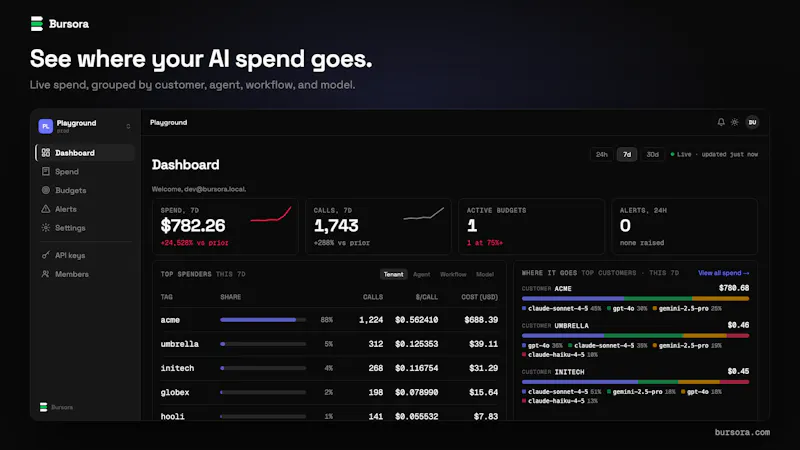Click the Alerts triangle icon
This screenshot has width=800, height=450.
[46, 209]
